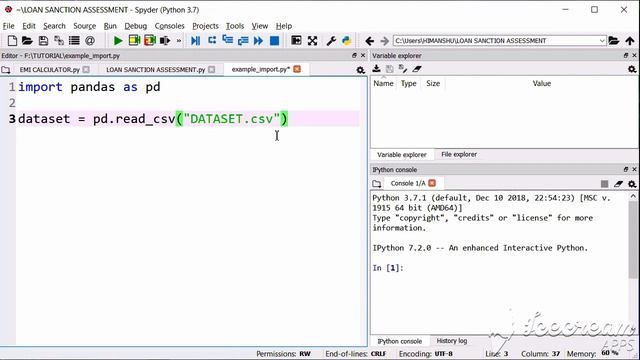The image size is (640, 360).
Task: Open the File menu
Action: (x=8, y=26)
